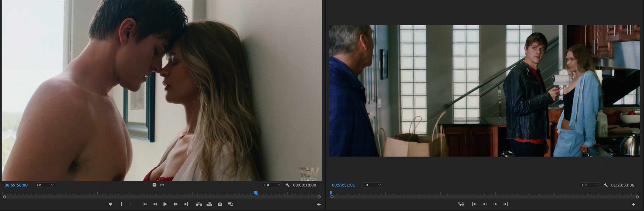
Task: Click the left monitor duration 00:00:10:00
Action: tap(304, 185)
